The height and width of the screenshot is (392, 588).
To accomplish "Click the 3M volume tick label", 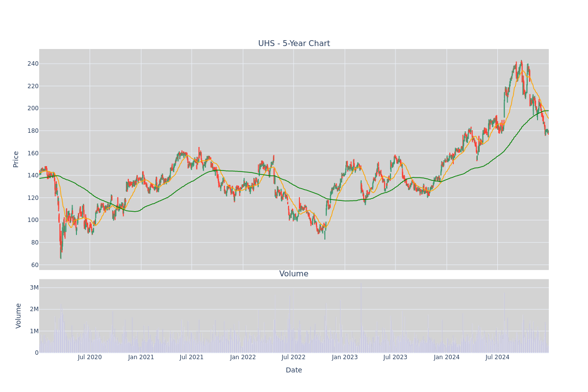I will pyautogui.click(x=34, y=288).
